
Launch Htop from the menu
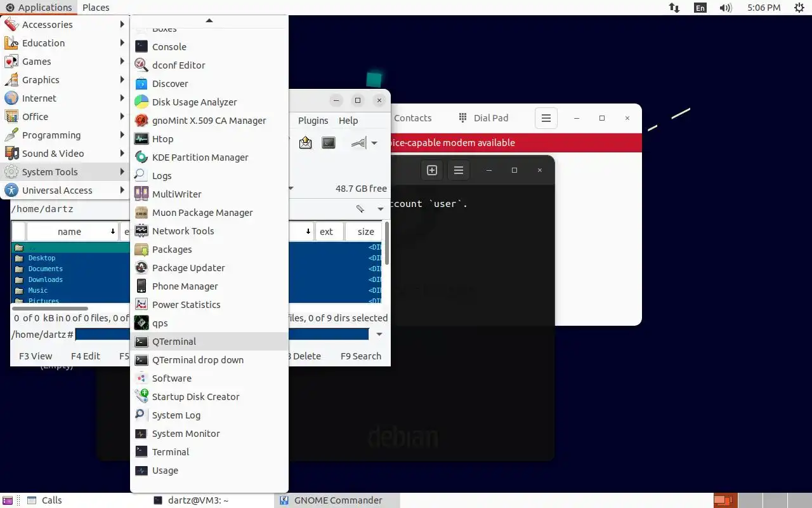tap(209, 138)
